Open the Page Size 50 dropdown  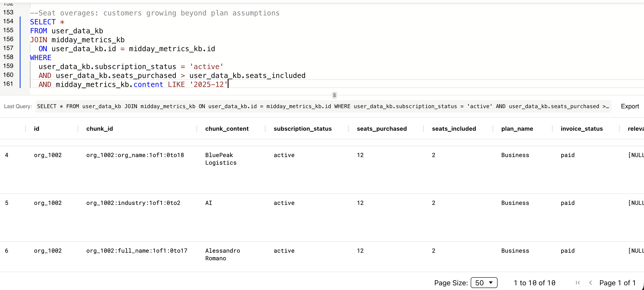[x=484, y=282]
